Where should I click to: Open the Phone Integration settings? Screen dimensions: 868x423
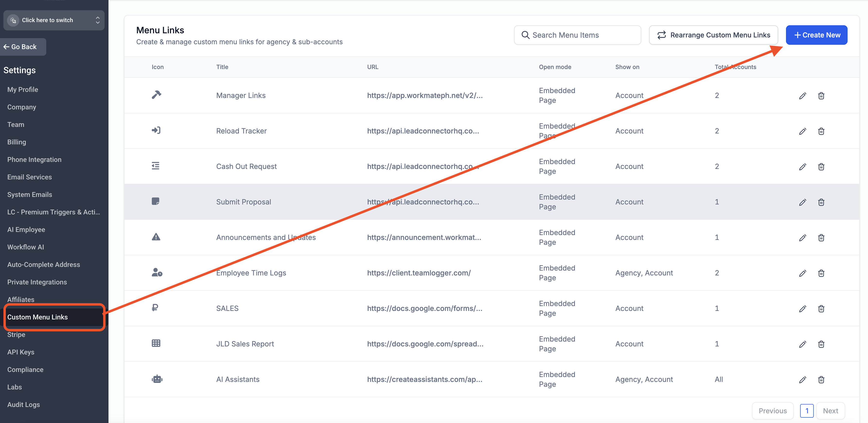click(34, 160)
